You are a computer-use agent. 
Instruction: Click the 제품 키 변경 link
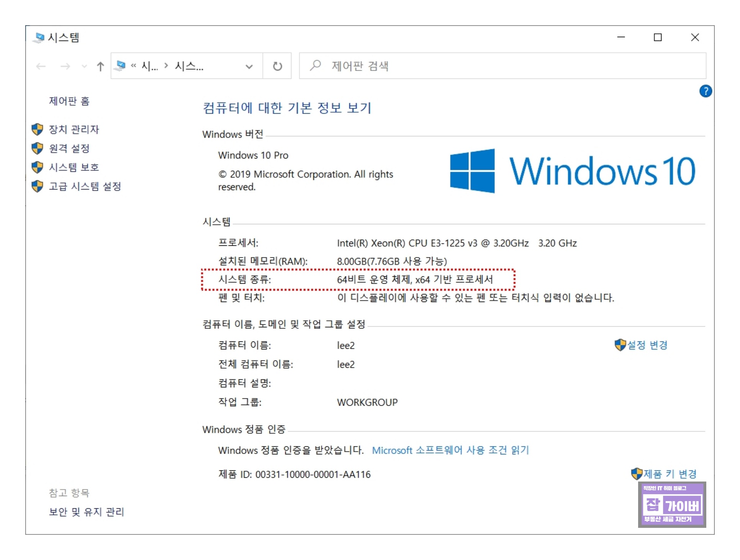(x=669, y=474)
